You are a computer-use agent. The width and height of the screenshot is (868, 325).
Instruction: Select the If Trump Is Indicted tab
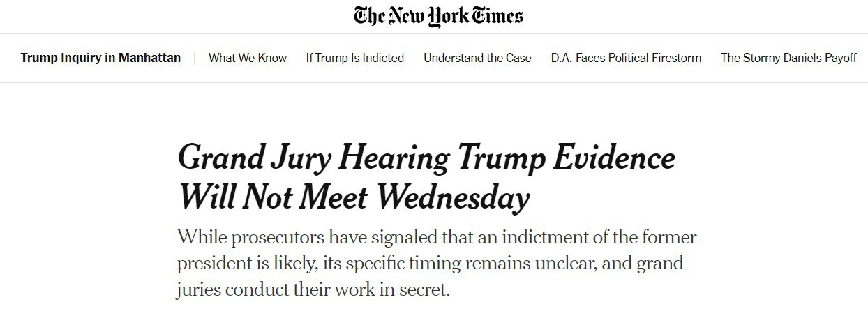(354, 58)
